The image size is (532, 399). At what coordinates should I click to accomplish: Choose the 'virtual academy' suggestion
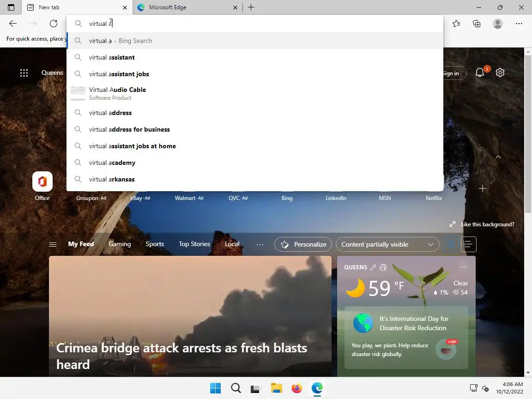point(255,163)
